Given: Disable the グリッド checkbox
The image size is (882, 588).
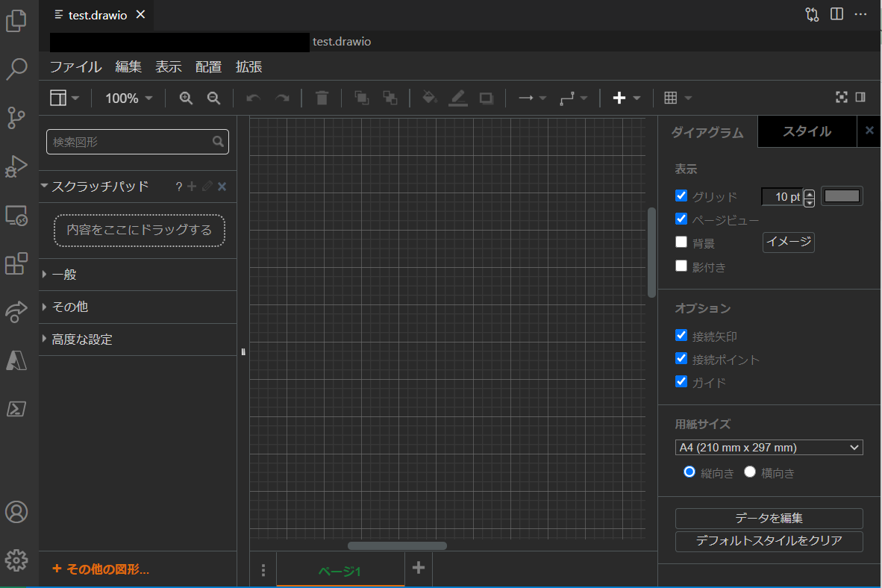Looking at the screenshot, I should (681, 196).
